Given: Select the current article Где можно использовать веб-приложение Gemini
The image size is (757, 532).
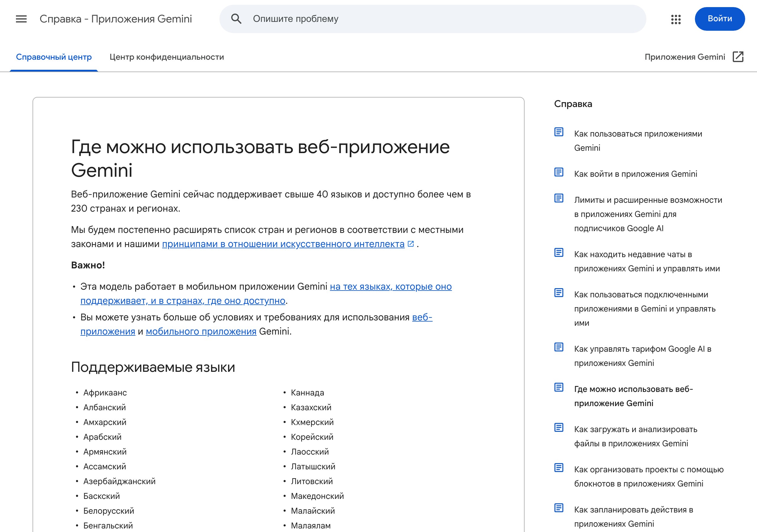Looking at the screenshot, I should coord(633,396).
